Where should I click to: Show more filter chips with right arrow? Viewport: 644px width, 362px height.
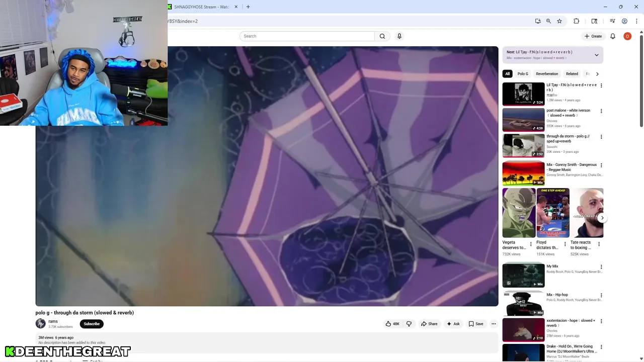coord(597,74)
